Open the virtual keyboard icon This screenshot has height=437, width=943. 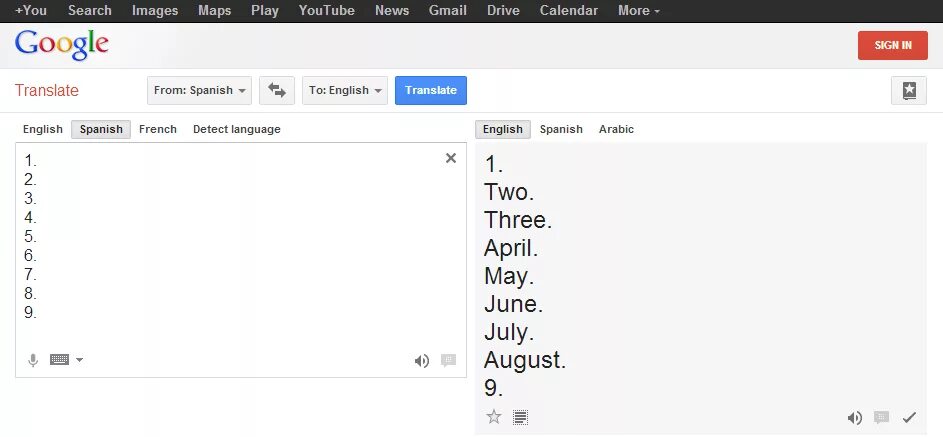(x=60, y=359)
